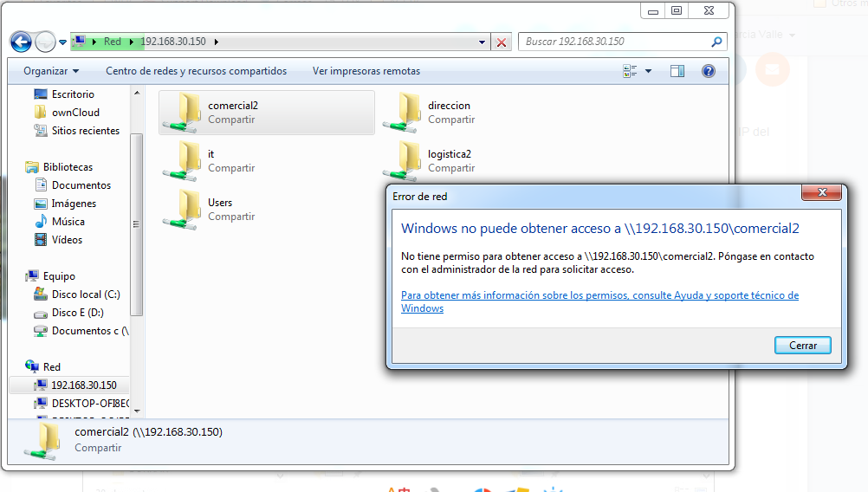Select the direccion shared folder icon
868x492 pixels.
click(403, 113)
